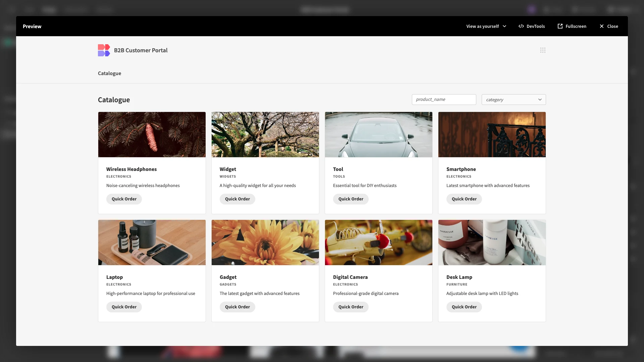Screen dimensions: 644x362
Task: Click the Desk Lamp card image
Action: 492,242
